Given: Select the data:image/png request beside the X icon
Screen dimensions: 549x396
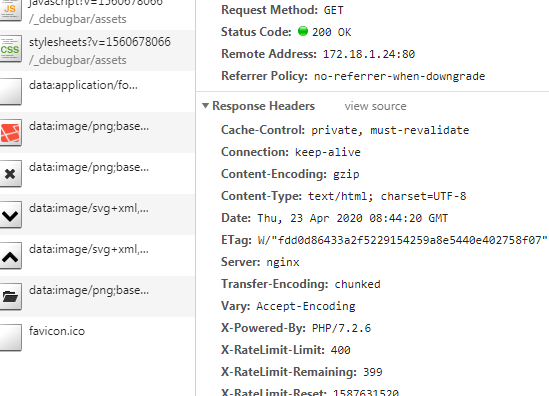Looking at the screenshot, I should click(x=97, y=173).
